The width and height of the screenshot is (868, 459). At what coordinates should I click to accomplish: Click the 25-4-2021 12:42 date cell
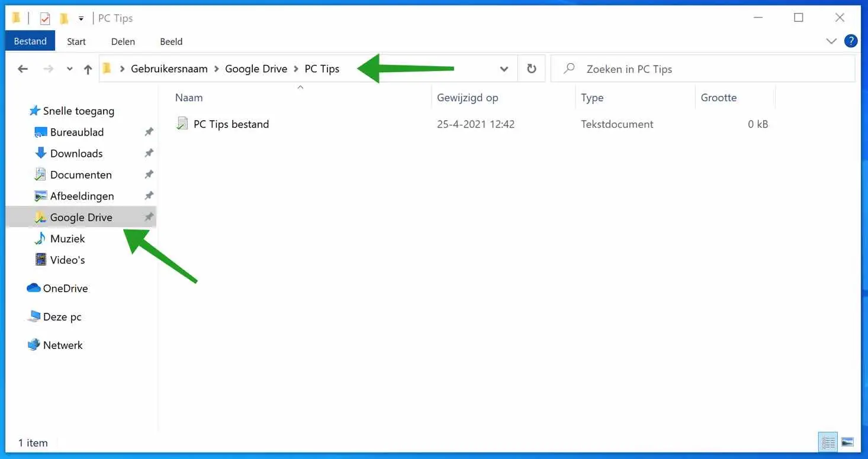475,124
